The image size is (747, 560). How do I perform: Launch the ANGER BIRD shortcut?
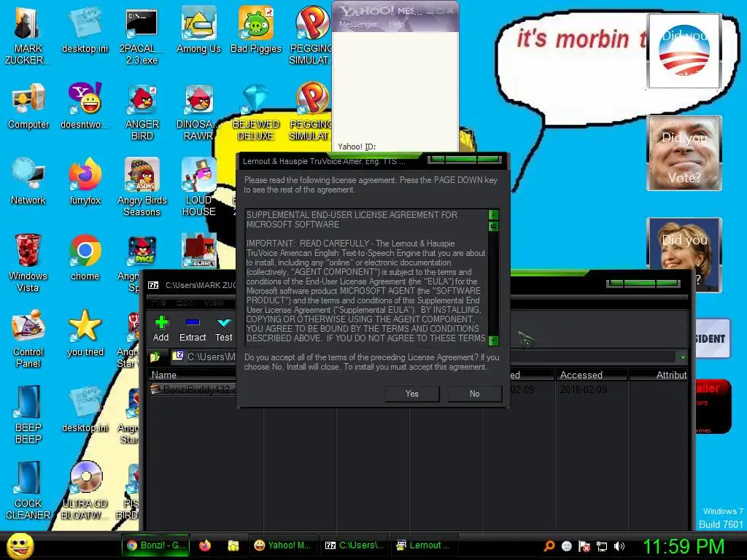[142, 112]
